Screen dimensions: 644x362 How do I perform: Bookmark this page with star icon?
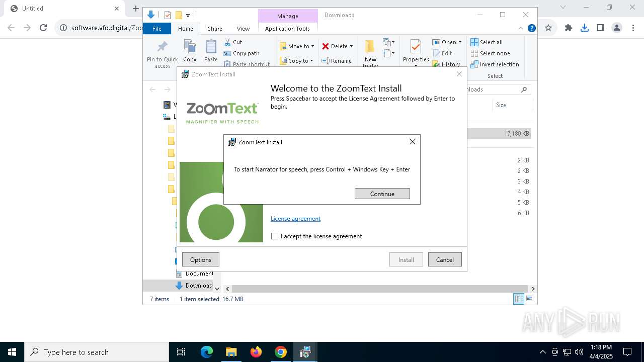pyautogui.click(x=548, y=28)
